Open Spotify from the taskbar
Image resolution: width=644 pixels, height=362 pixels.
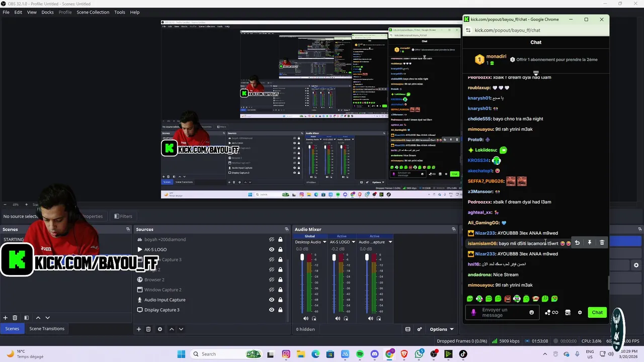pyautogui.click(x=360, y=354)
